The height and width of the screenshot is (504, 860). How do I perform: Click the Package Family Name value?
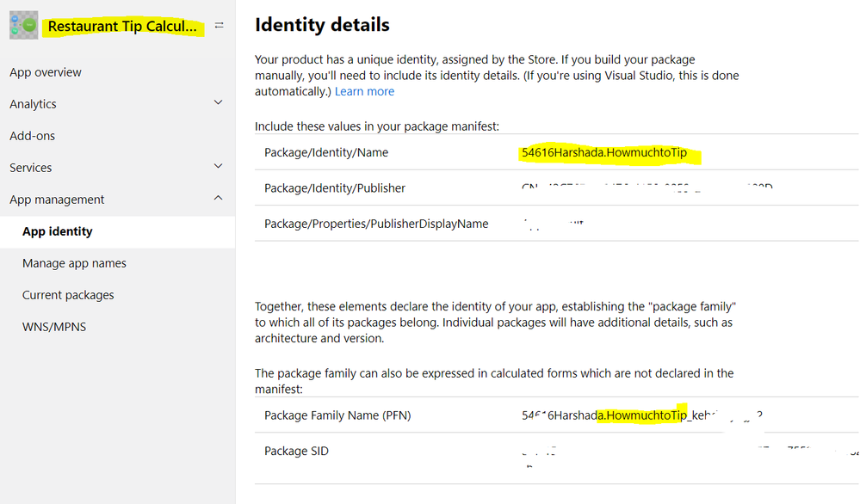click(x=641, y=415)
